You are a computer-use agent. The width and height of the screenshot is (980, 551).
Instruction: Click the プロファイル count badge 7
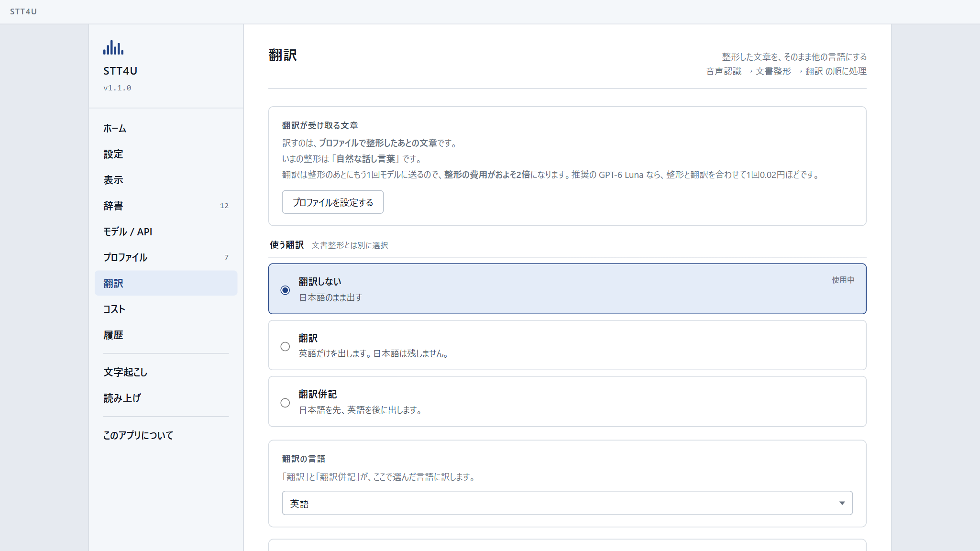(227, 257)
